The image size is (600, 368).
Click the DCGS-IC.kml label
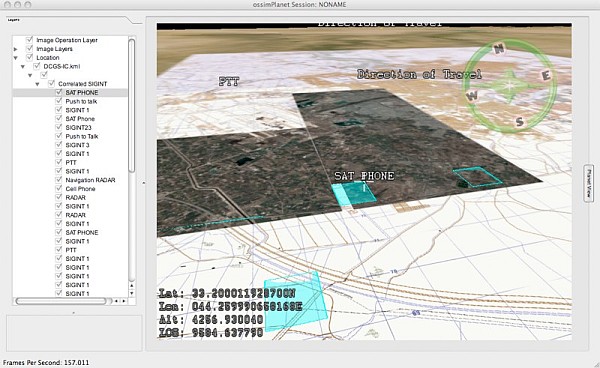(62, 66)
